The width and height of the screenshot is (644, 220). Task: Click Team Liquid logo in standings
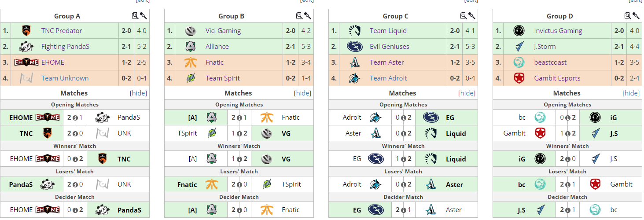click(x=354, y=31)
